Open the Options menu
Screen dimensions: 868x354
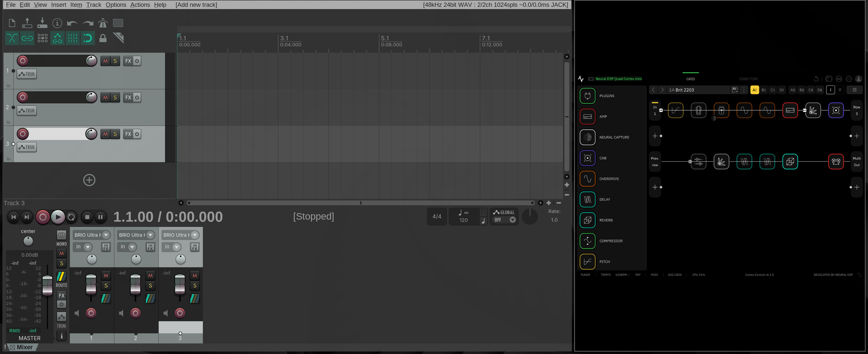tap(116, 5)
